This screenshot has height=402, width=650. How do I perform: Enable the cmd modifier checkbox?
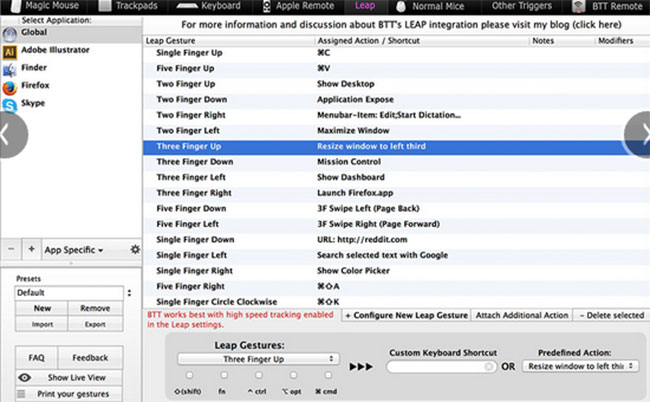coord(328,375)
